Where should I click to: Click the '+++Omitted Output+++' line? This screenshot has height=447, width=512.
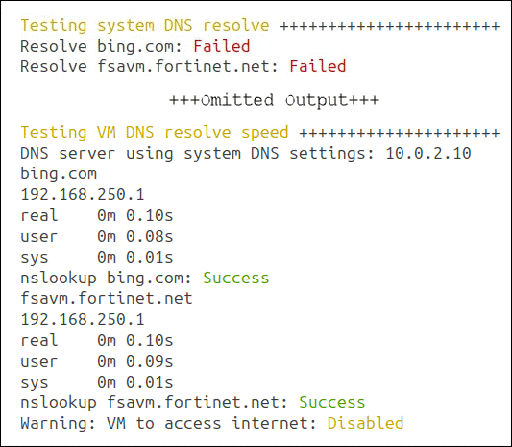click(274, 100)
